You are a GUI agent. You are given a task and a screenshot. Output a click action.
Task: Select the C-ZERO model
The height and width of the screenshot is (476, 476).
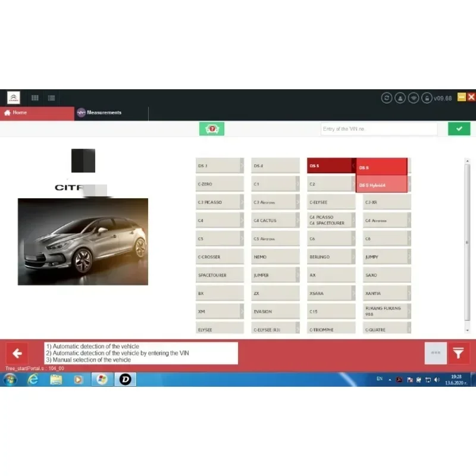pos(220,184)
